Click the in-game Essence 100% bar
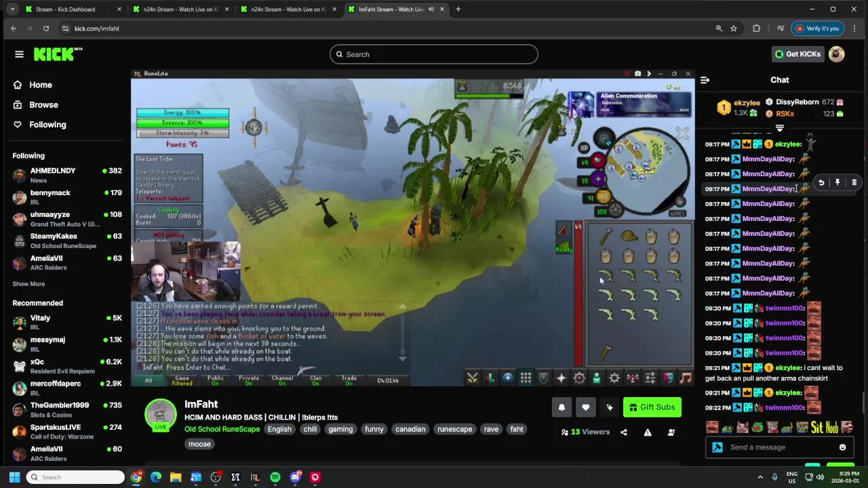The width and height of the screenshot is (868, 488). pos(182,123)
